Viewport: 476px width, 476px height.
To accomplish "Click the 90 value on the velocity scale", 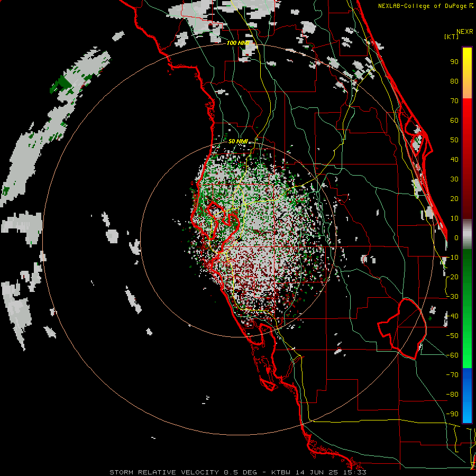I will (454, 62).
